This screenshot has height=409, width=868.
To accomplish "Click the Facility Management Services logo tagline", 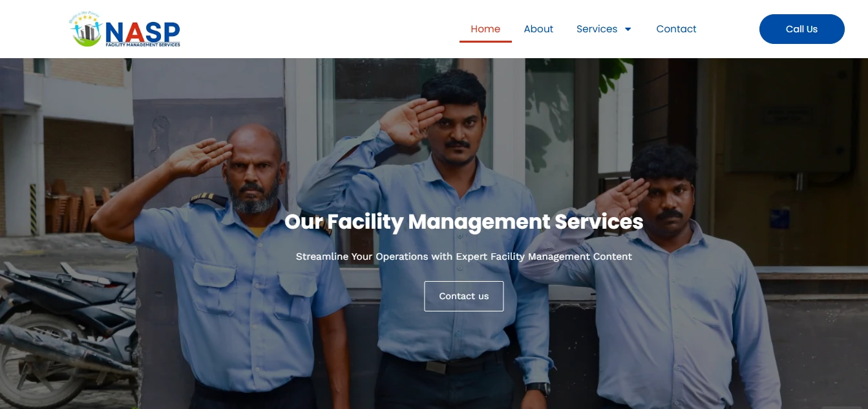I will coord(143,44).
